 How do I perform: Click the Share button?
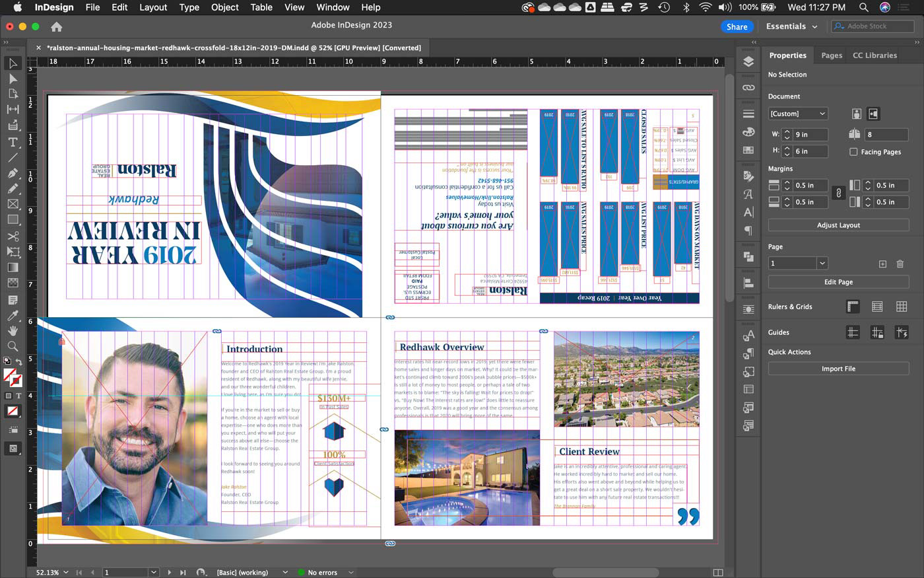737,26
